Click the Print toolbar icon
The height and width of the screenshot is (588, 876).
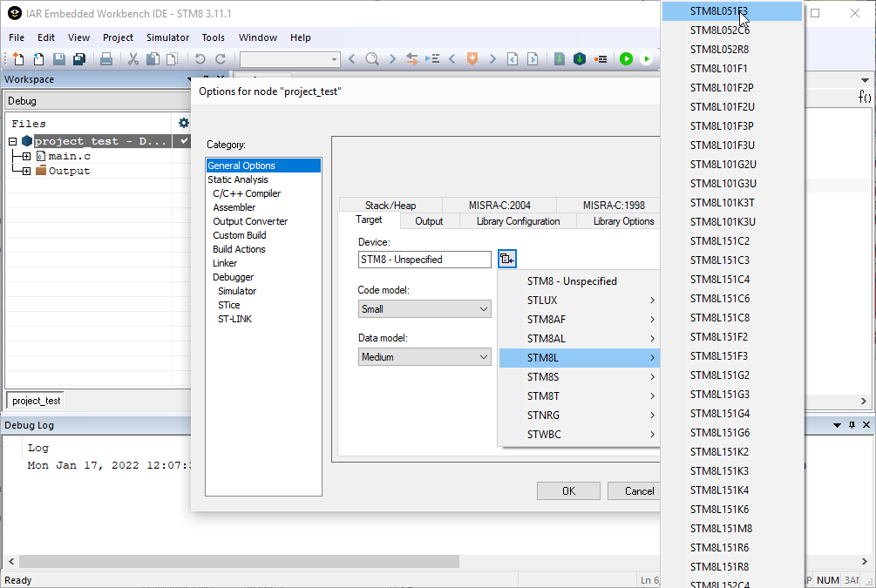(x=106, y=58)
